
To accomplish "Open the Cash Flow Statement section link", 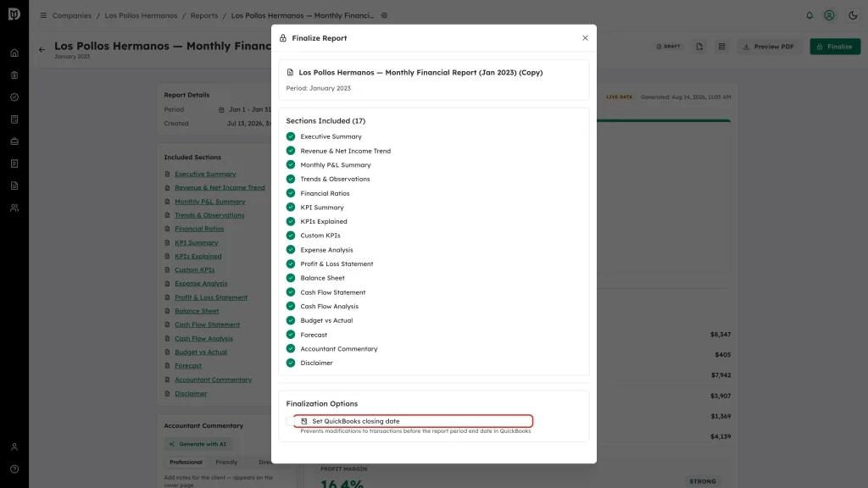I will [207, 324].
